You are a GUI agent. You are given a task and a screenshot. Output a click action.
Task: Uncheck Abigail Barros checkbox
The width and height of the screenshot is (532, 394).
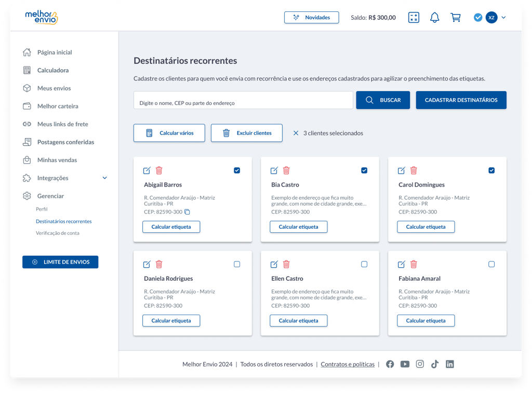click(x=237, y=170)
